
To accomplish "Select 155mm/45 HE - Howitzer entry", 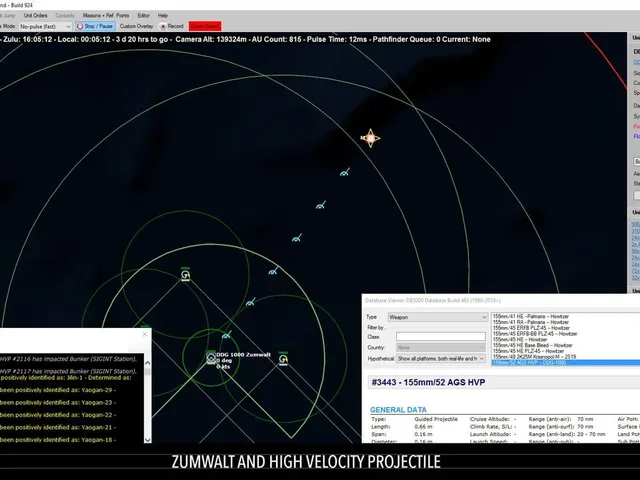I will tap(520, 339).
